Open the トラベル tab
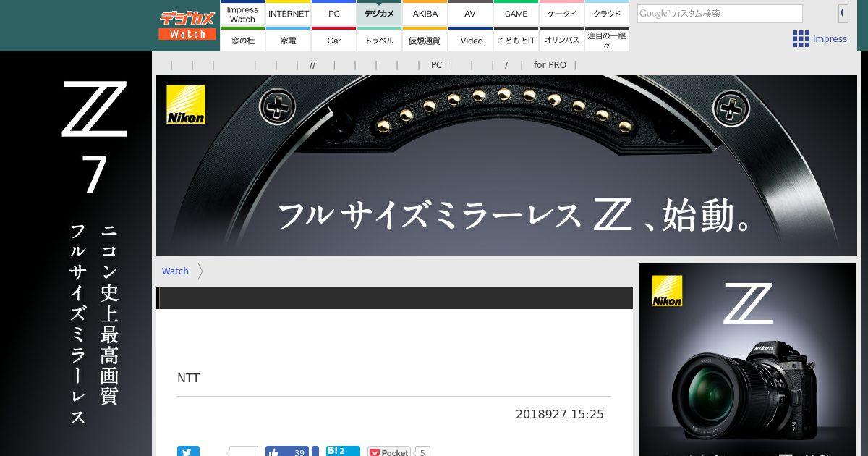The width and height of the screenshot is (868, 456). click(x=380, y=40)
